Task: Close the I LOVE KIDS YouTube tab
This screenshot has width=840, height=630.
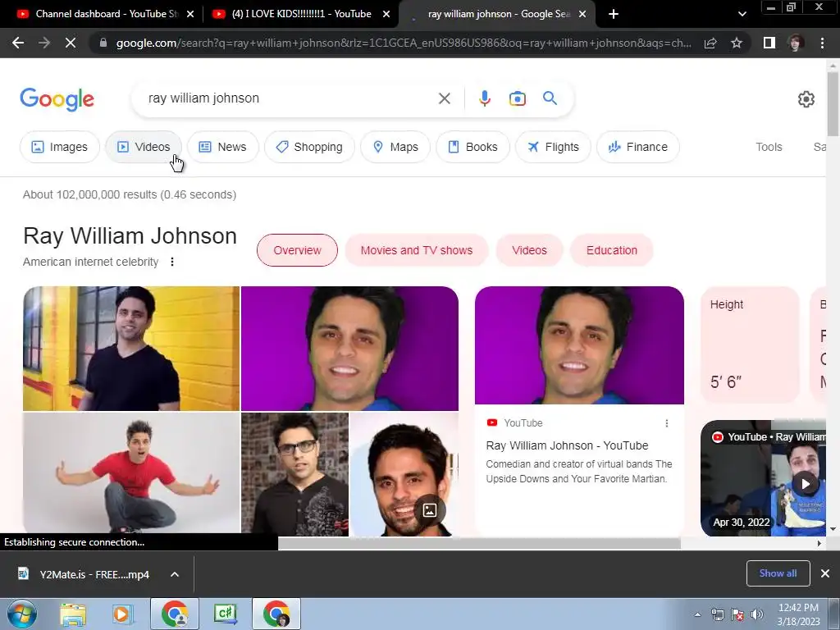Action: coord(386,14)
